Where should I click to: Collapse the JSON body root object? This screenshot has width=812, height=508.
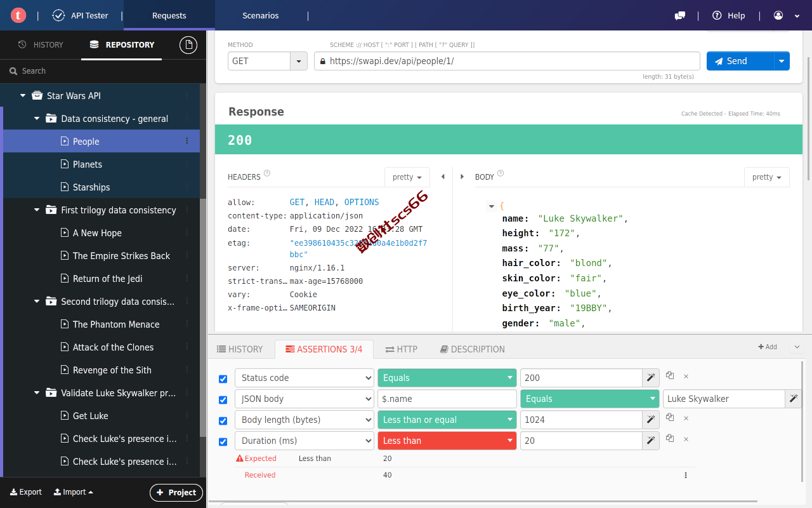(491, 206)
